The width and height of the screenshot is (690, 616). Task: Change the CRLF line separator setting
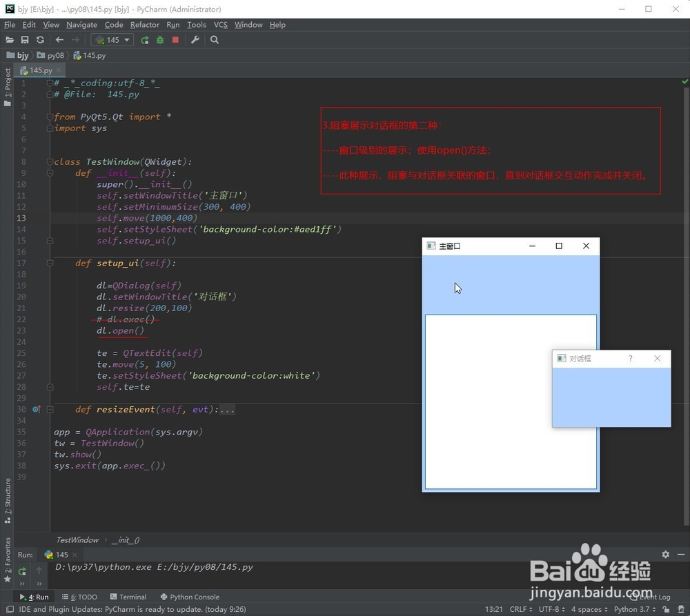pyautogui.click(x=521, y=609)
